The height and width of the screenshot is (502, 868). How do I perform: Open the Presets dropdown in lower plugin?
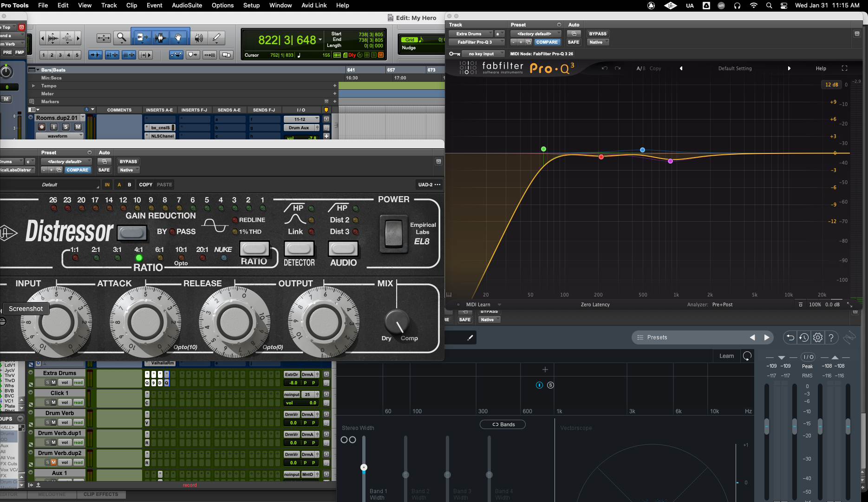point(690,337)
